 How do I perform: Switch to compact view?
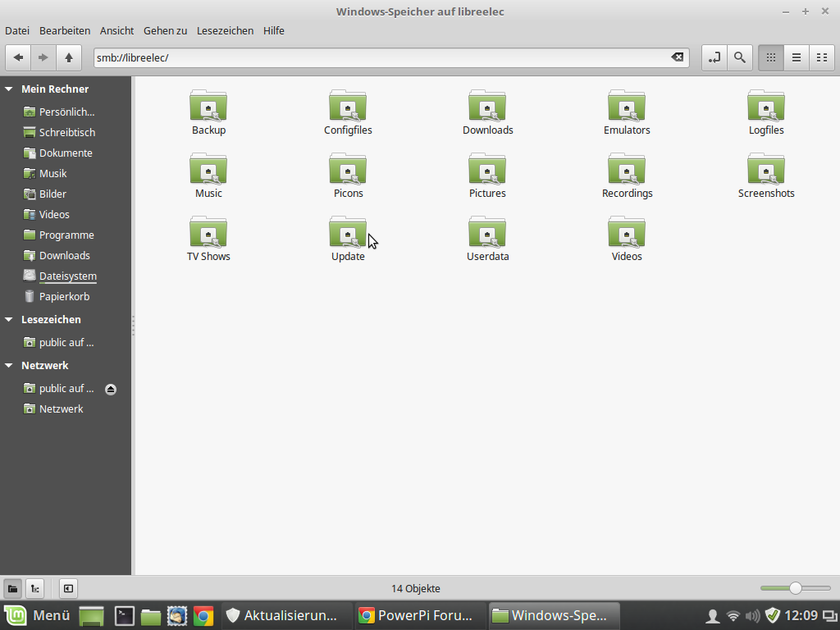click(821, 57)
